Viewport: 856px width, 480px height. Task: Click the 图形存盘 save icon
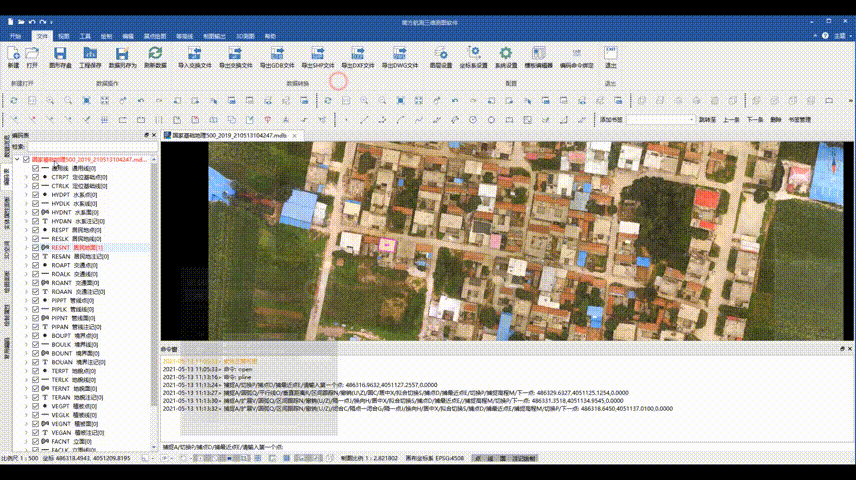tap(60, 54)
